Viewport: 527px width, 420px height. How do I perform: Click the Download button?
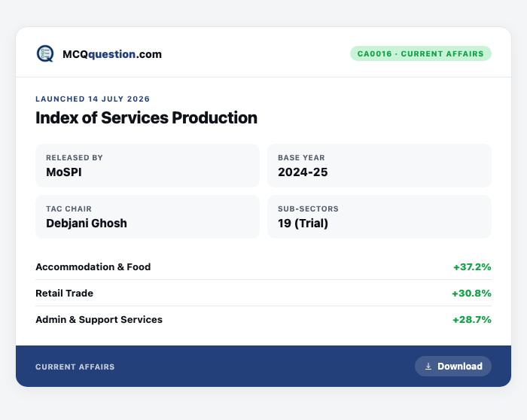(453, 367)
